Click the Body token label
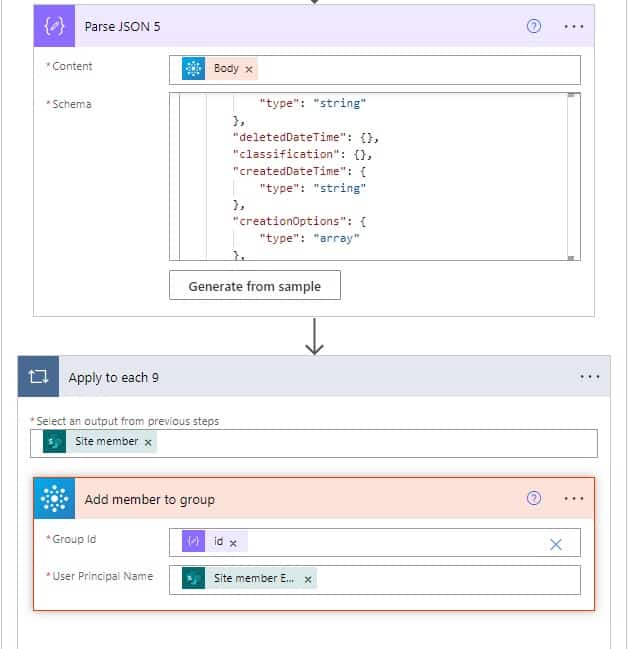 (x=226, y=68)
